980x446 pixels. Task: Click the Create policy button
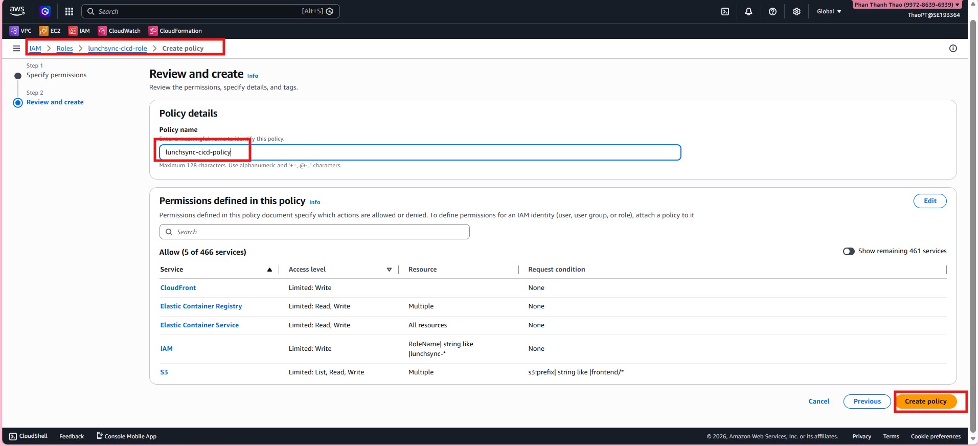[926, 402]
